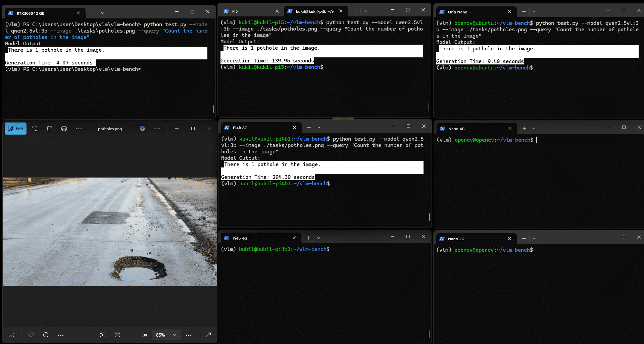Print the potholes.png image
The height and width of the screenshot is (344, 644).
coord(64,129)
